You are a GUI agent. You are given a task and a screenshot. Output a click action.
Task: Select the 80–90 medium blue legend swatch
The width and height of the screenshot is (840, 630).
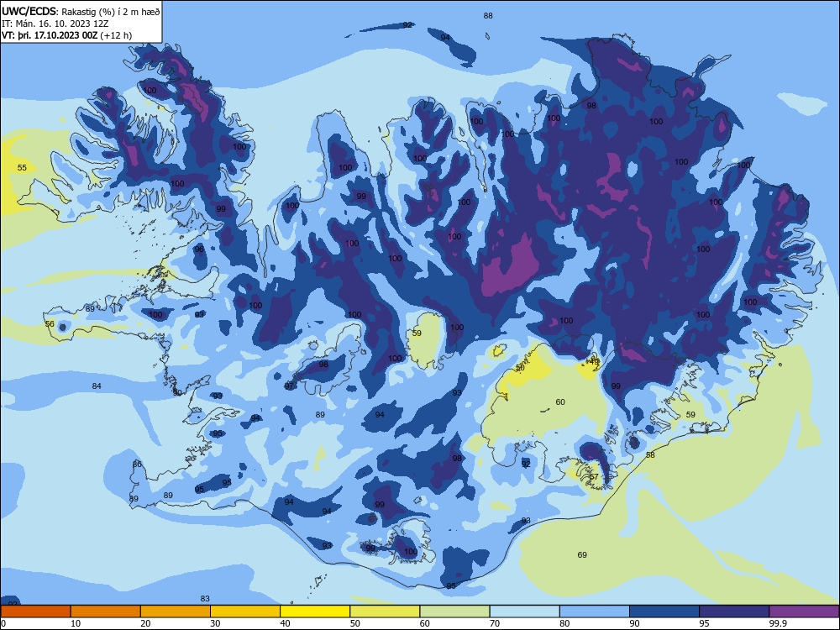pos(594,612)
